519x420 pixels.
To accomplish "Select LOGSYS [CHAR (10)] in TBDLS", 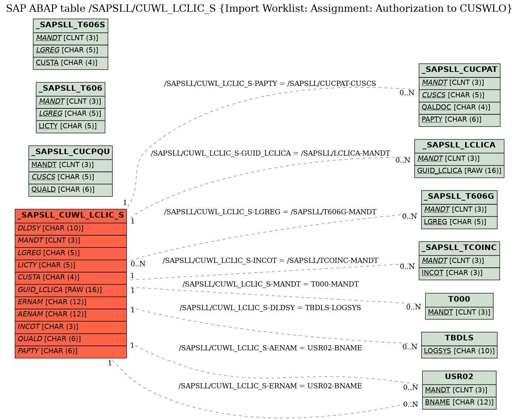I will click(x=459, y=351).
